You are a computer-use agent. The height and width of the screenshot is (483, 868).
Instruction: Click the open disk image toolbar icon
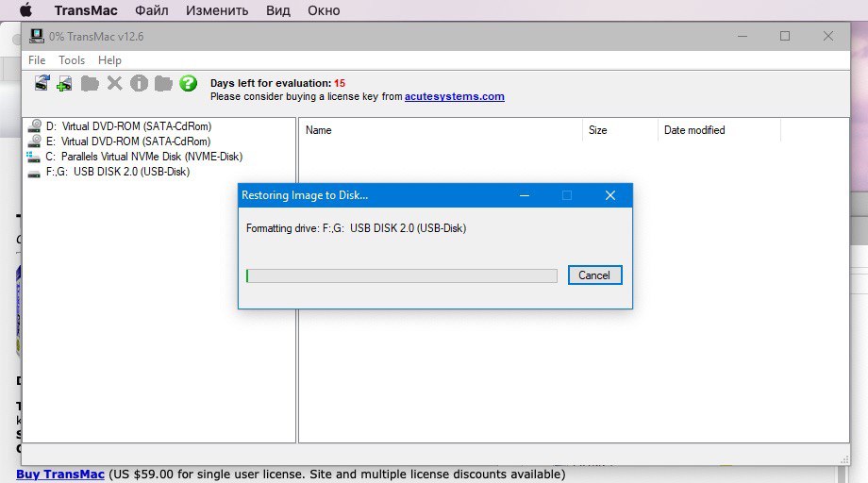42,84
